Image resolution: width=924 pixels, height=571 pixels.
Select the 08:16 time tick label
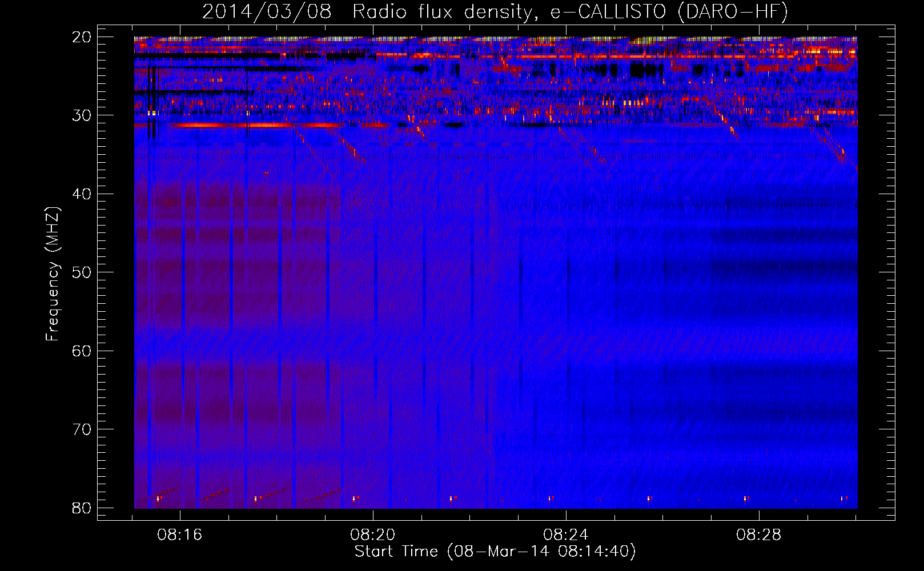tap(180, 535)
